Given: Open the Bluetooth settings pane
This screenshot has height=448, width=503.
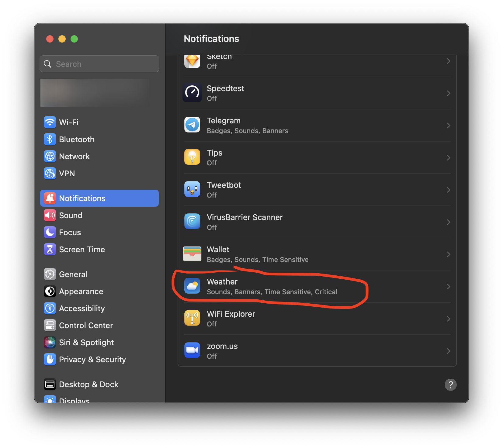Looking at the screenshot, I should [x=99, y=139].
